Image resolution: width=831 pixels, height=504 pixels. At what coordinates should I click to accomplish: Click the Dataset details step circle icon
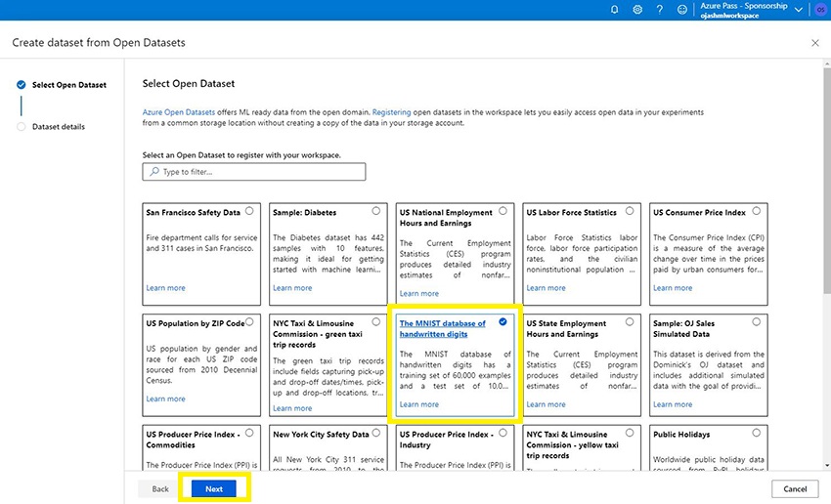pos(22,127)
